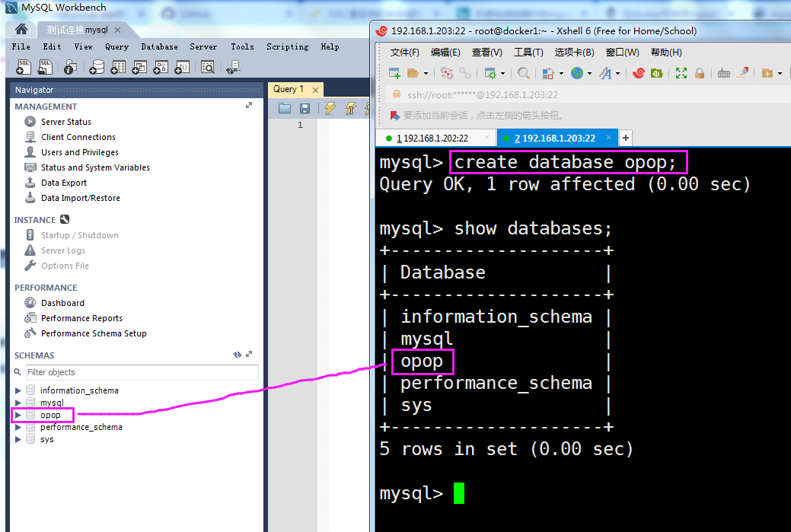Refresh the SCHEMAS list
The width and height of the screenshot is (791, 532).
point(237,355)
